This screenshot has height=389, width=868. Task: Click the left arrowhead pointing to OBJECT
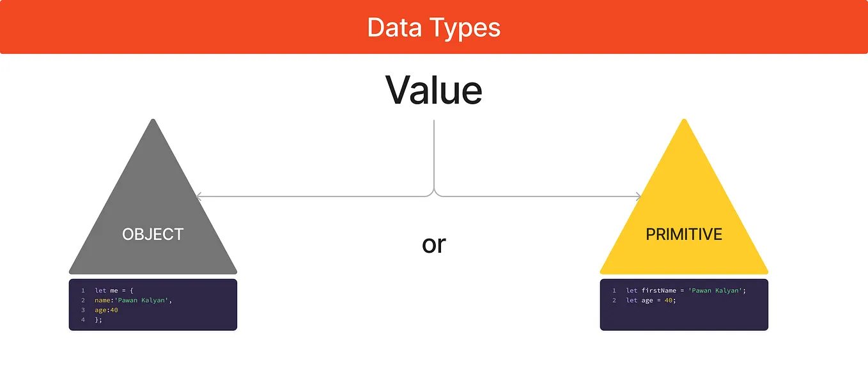coord(199,196)
